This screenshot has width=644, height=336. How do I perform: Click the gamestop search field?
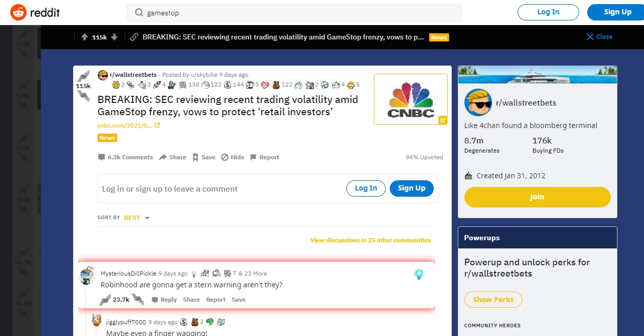pyautogui.click(x=294, y=13)
